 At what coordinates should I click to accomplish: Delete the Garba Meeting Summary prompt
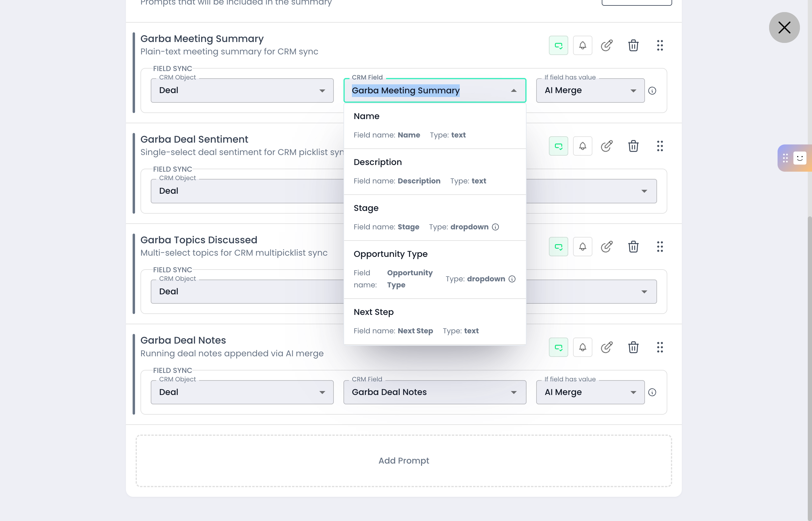[x=633, y=45]
